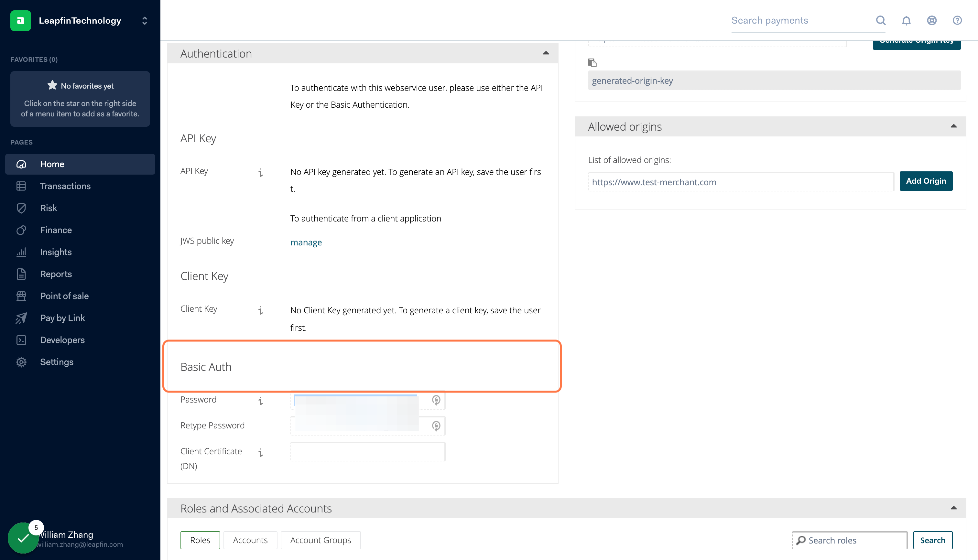The image size is (978, 560).
Task: Copy the generated origin key
Action: [x=592, y=62]
